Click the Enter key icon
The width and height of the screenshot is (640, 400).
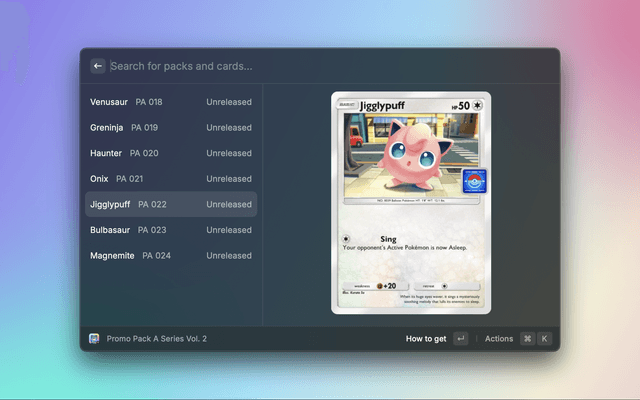pyautogui.click(x=460, y=339)
